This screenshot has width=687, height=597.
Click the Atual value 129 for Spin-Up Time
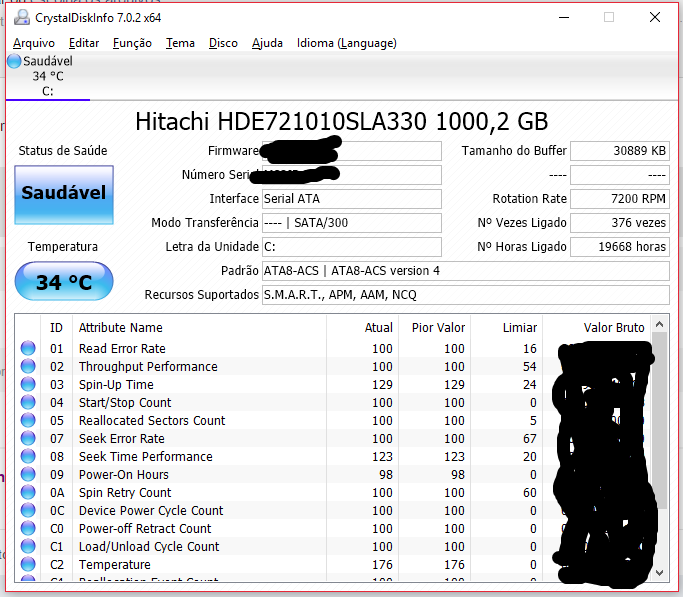382,385
